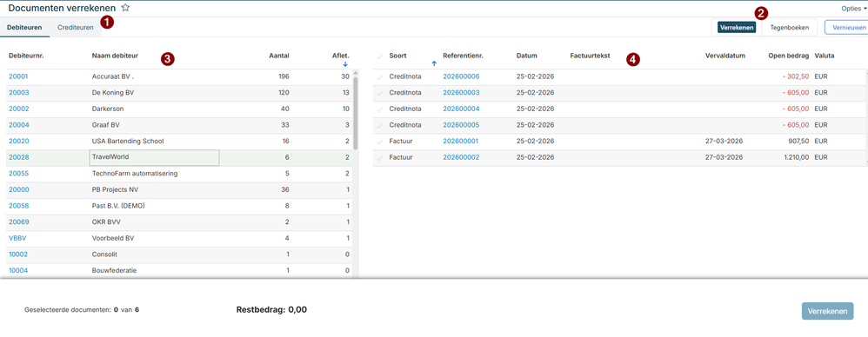Sort by Aantal column header
The height and width of the screenshot is (337, 868).
tap(279, 56)
